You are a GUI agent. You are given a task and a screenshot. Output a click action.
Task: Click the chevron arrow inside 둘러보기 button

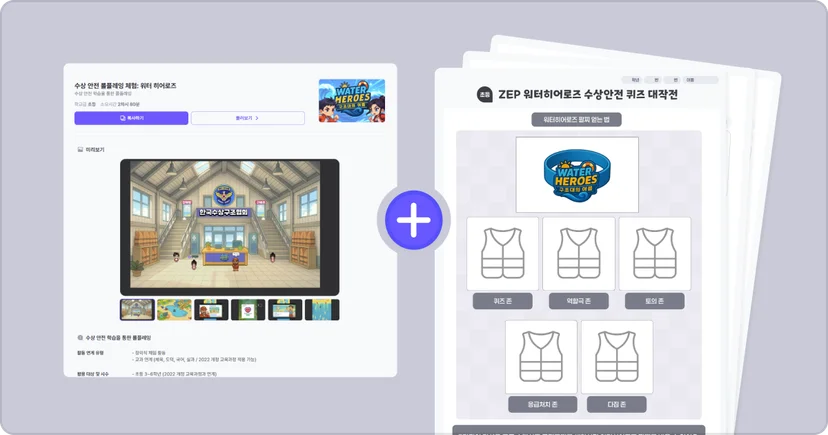click(257, 118)
